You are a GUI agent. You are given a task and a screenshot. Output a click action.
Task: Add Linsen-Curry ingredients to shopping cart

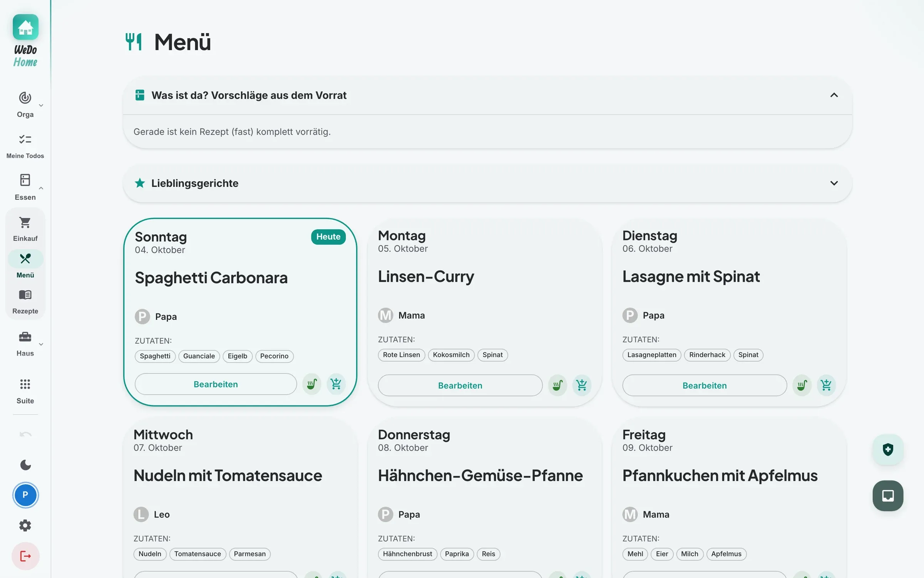(x=582, y=385)
